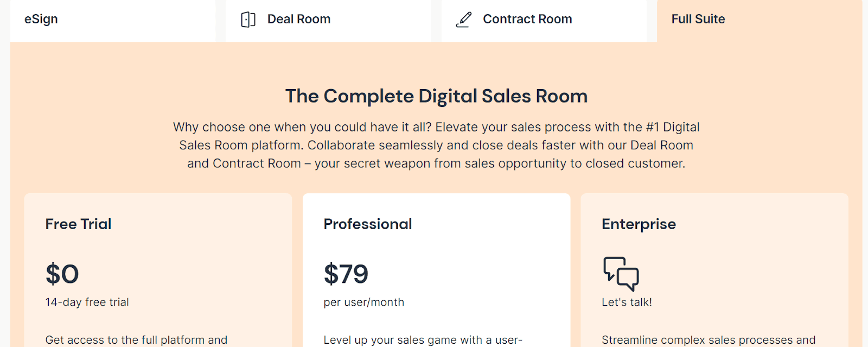868x347 pixels.
Task: Click the "per user/month" label
Action: click(364, 302)
